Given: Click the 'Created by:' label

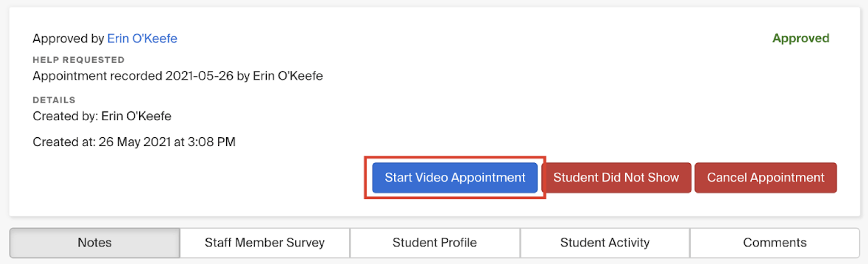Looking at the screenshot, I should 65,116.
